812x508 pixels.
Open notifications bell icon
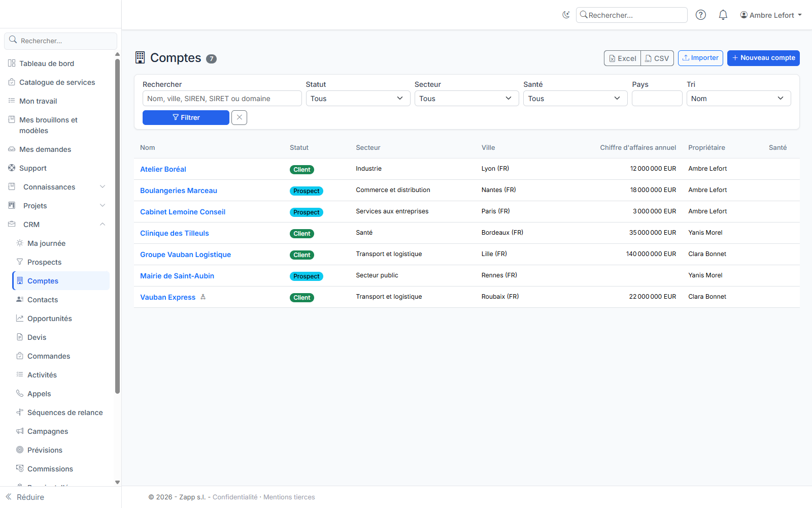click(723, 15)
